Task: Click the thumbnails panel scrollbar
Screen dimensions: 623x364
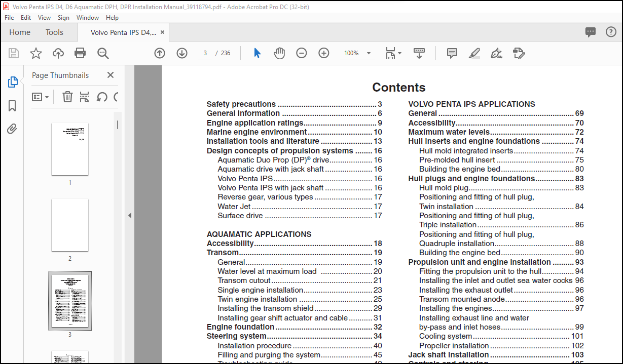Action: point(118,125)
